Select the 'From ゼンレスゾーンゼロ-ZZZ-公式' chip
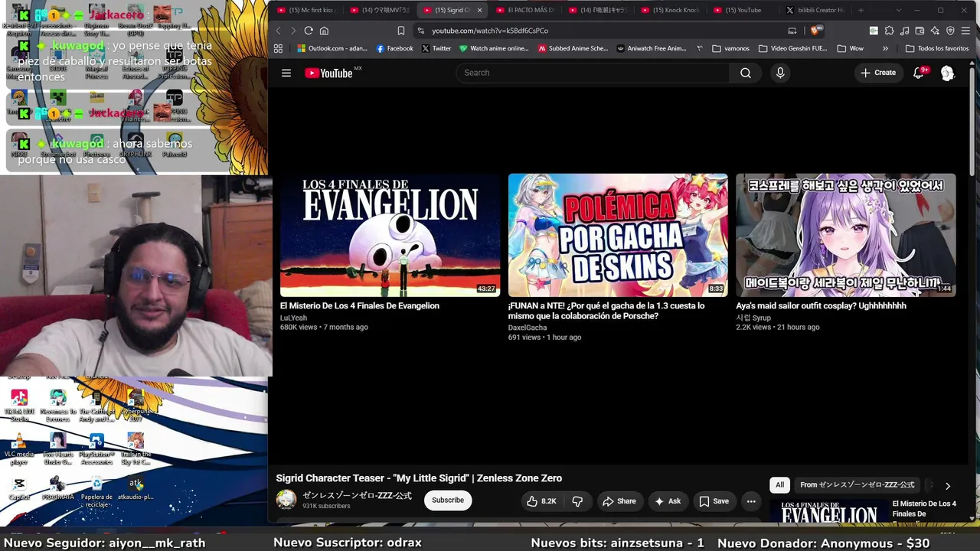 (857, 485)
